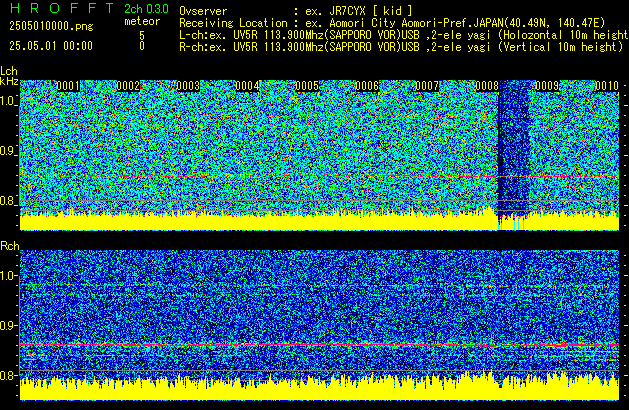The width and height of the screenshot is (629, 410).
Task: Click the red carrier line in Lch spectrogram
Action: coord(319,176)
